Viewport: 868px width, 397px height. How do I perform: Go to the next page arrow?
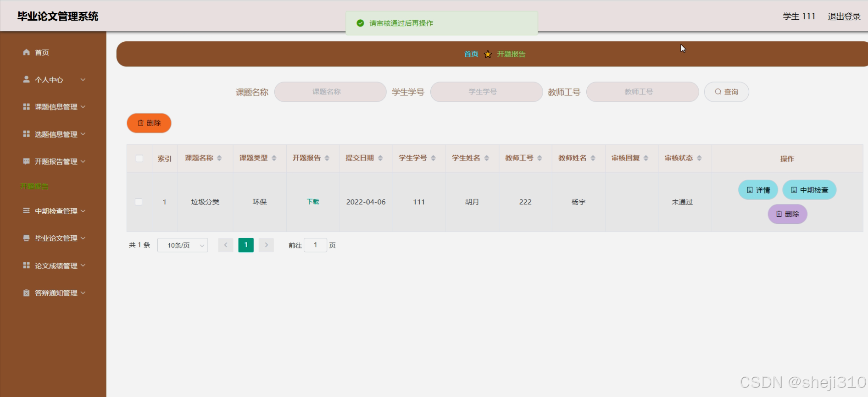click(266, 245)
